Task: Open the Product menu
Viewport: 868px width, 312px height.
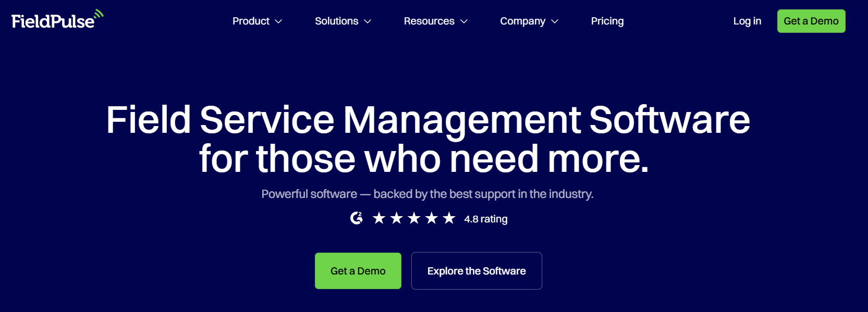Action: (257, 21)
